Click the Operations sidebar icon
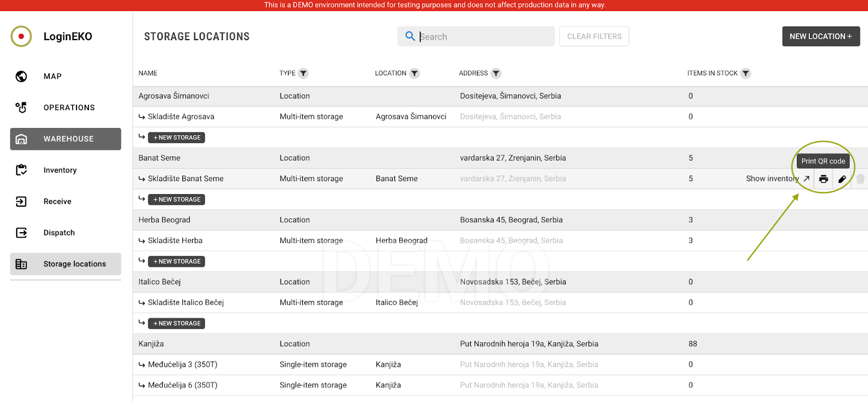The image size is (868, 402). [21, 107]
